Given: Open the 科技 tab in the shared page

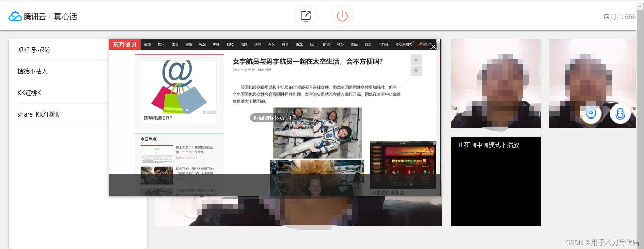Looking at the screenshot, I should coord(230,44).
